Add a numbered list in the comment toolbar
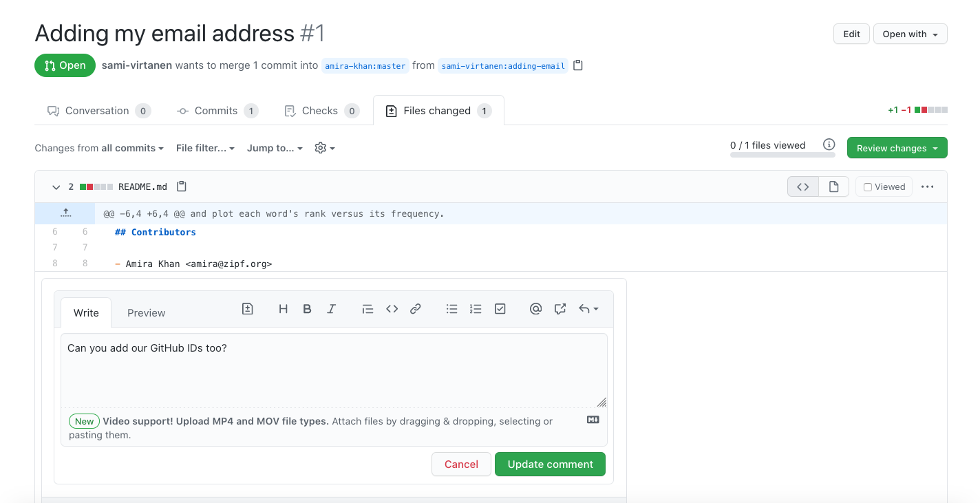 [475, 309]
